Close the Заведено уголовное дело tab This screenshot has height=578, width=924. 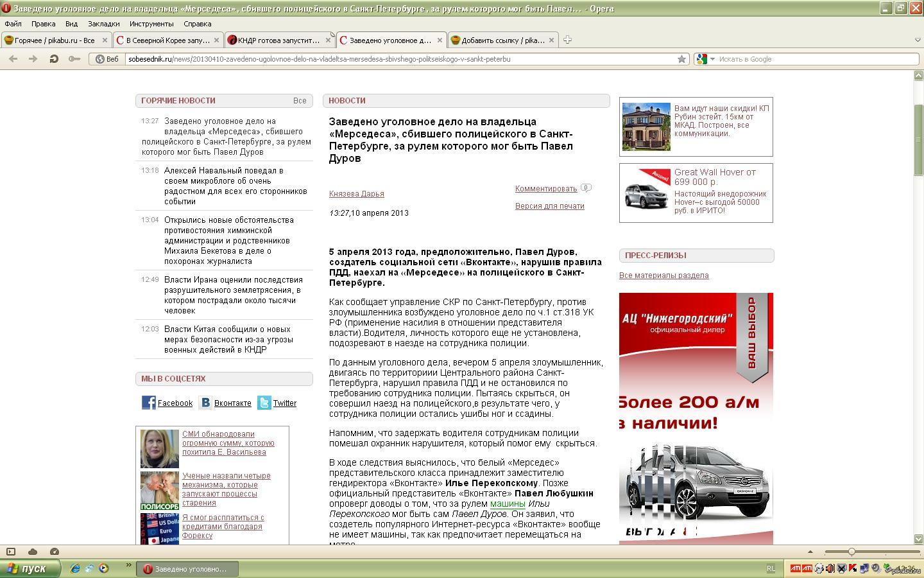click(x=440, y=40)
